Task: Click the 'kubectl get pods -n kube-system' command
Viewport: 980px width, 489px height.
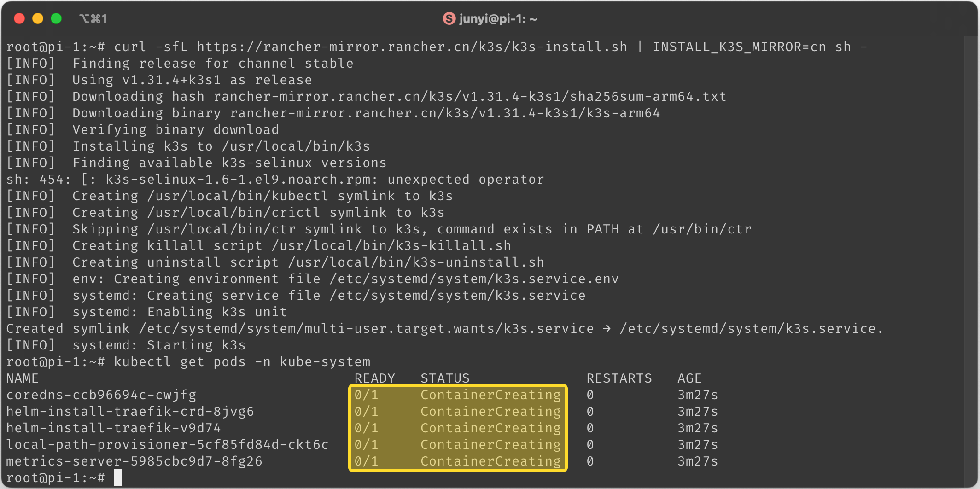Action: tap(242, 362)
